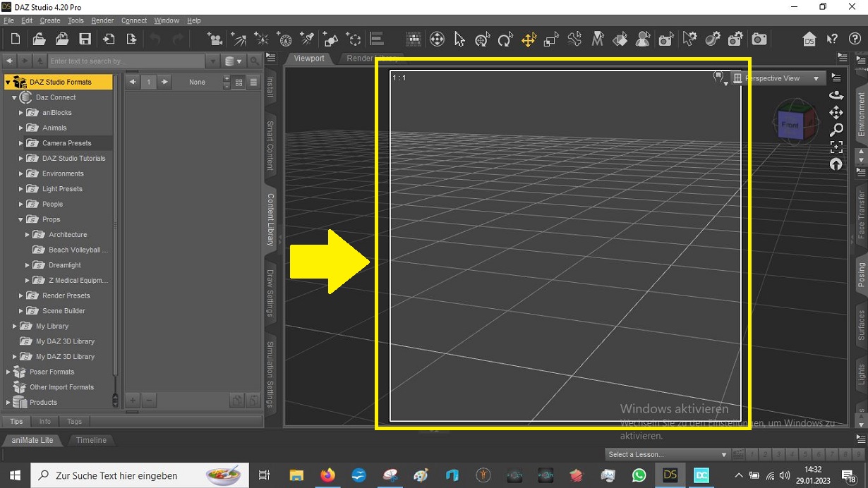Choose the Translate tool highlighted in yellow
The width and height of the screenshot is (868, 488).
pyautogui.click(x=529, y=39)
